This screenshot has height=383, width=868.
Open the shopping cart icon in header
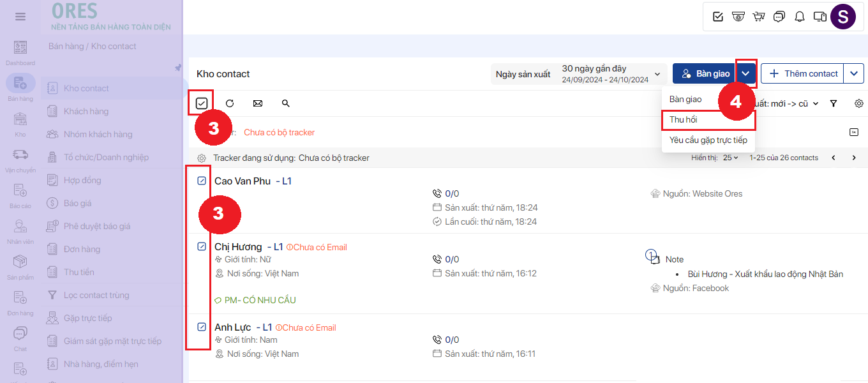point(759,17)
